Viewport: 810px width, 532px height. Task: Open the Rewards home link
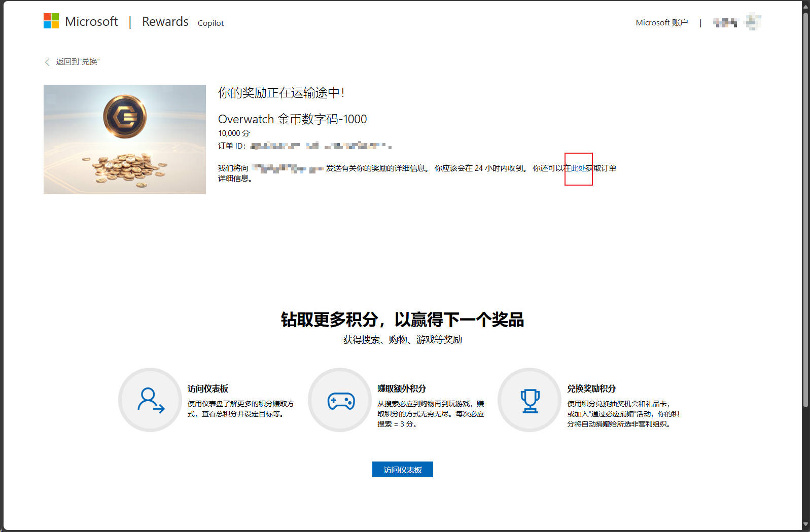click(165, 22)
